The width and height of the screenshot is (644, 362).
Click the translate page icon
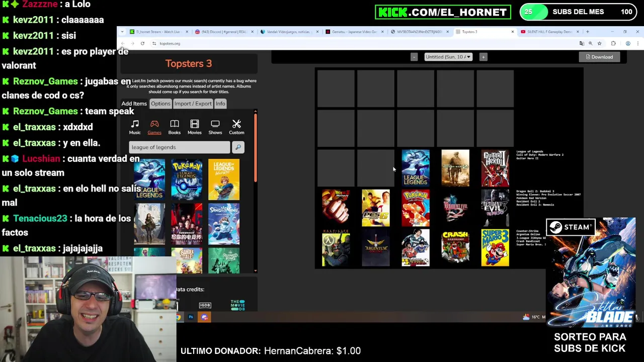tap(582, 44)
